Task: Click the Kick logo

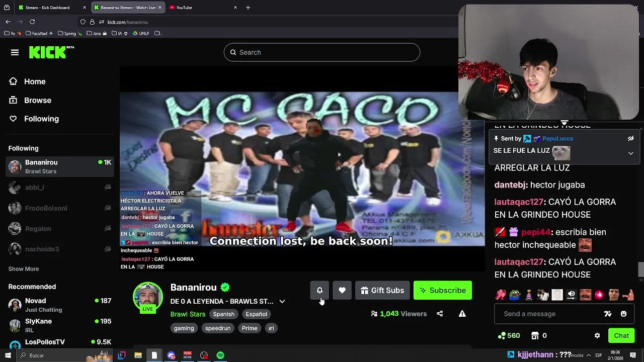Action: point(51,52)
